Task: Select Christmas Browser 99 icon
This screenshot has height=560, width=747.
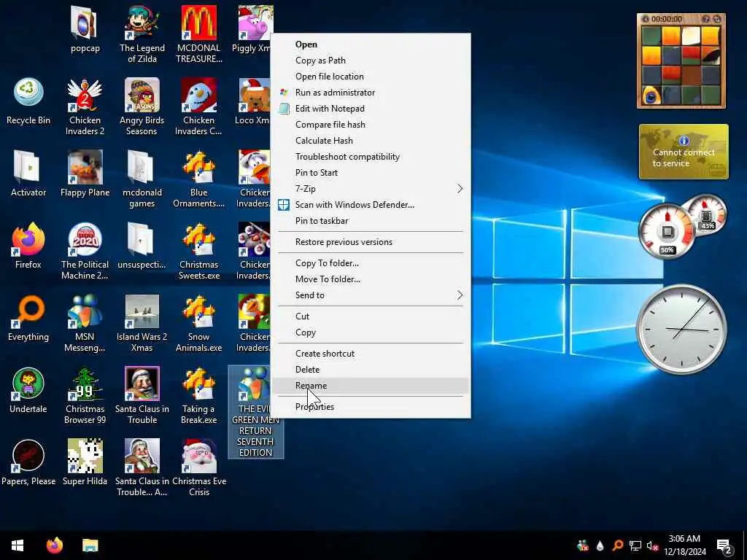Action: (85, 396)
